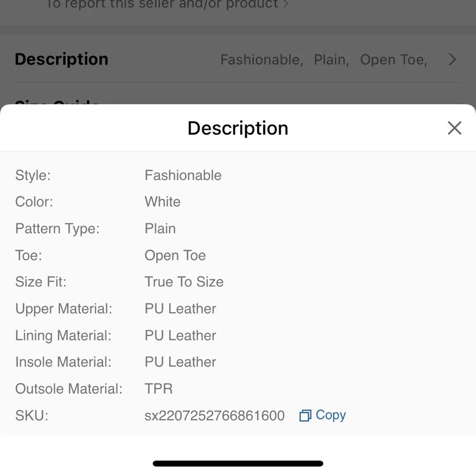Tap the Open Toe summary in the background row
Image resolution: width=476 pixels, height=476 pixels.
click(x=393, y=60)
